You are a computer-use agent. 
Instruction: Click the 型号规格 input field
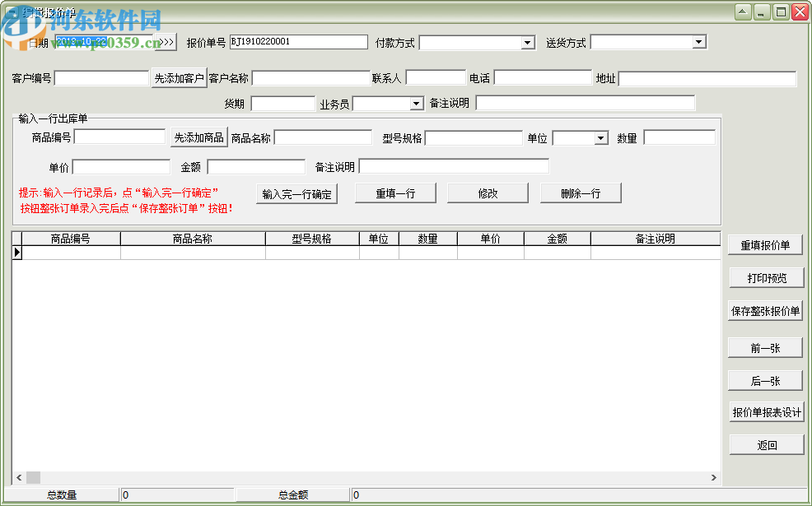pyautogui.click(x=474, y=137)
